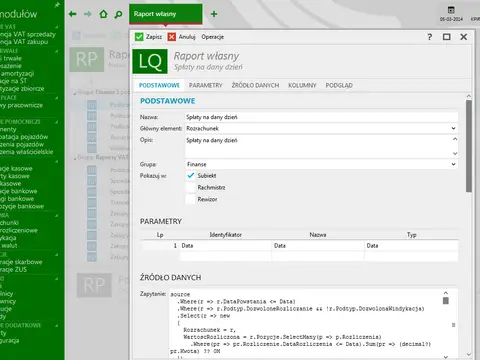Click the Zapisz button label
This screenshot has width=480, height=360.
pyautogui.click(x=154, y=37)
